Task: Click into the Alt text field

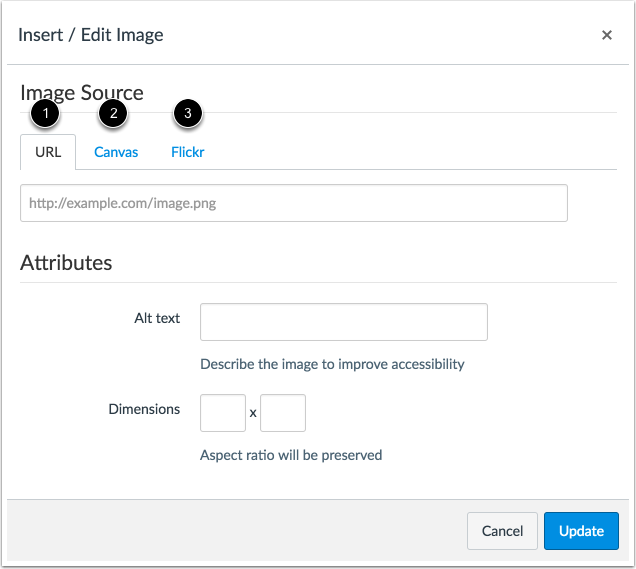Action: [x=344, y=322]
